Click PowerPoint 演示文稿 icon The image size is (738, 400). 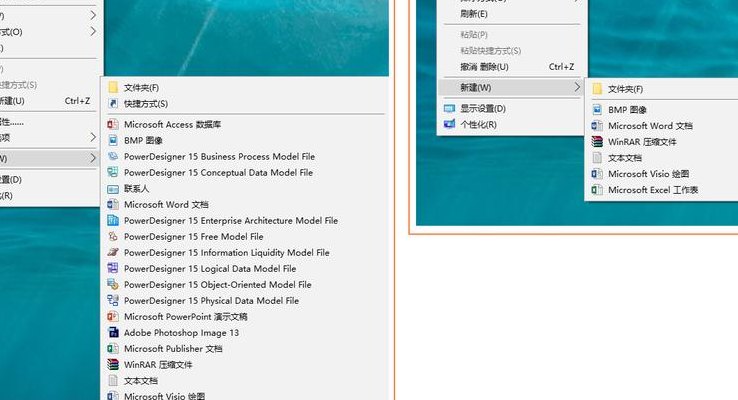[113, 316]
